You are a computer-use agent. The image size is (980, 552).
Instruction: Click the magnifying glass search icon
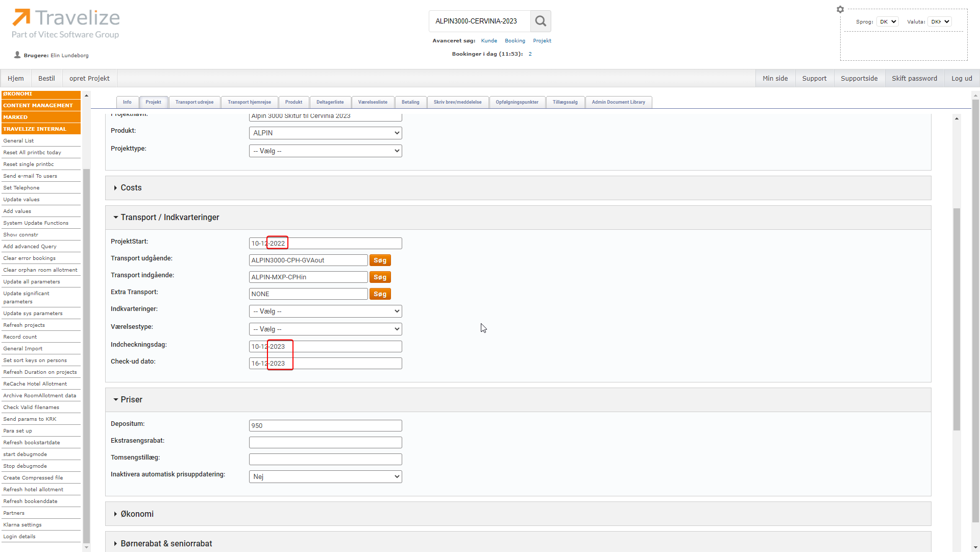coord(541,21)
